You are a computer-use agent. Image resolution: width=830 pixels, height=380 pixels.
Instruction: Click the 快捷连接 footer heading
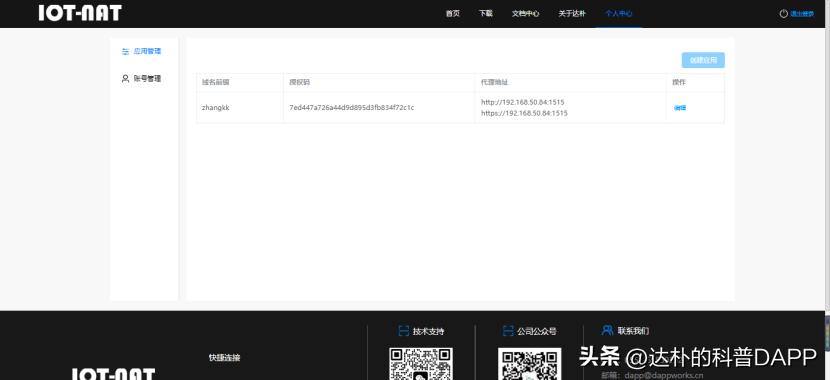[x=224, y=358]
